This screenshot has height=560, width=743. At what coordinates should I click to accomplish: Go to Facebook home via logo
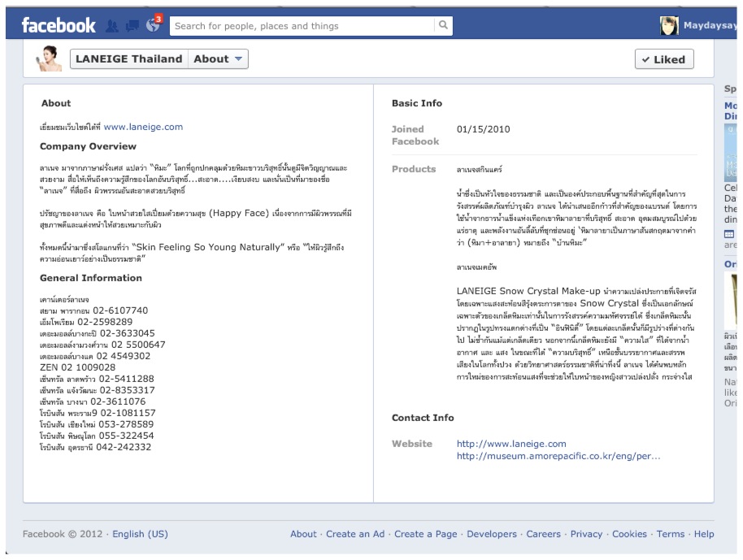pos(59,25)
